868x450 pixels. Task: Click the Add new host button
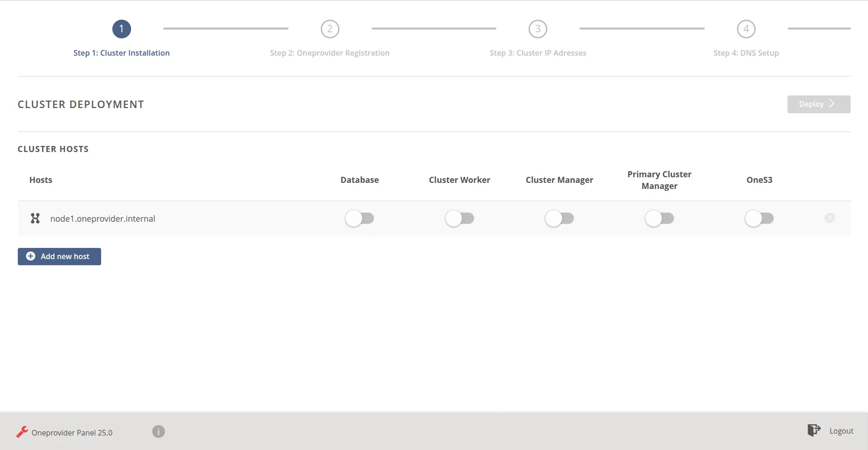tap(59, 256)
